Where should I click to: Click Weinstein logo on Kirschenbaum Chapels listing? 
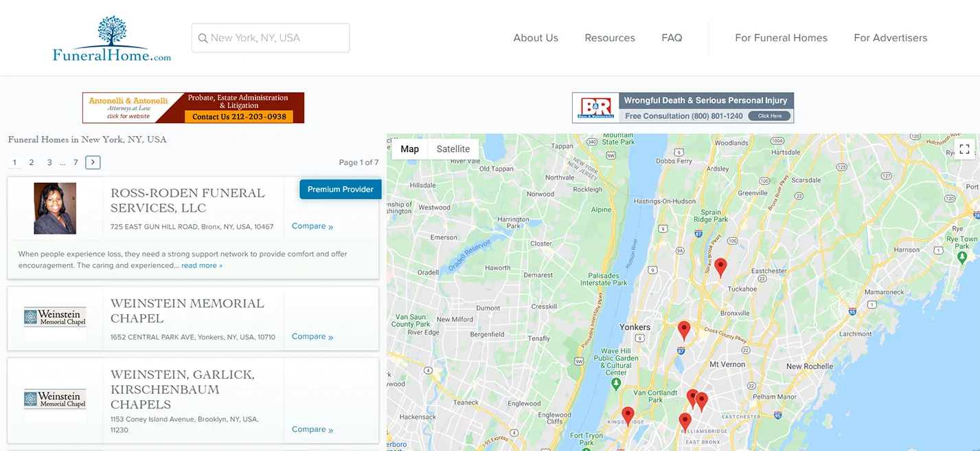pos(55,399)
